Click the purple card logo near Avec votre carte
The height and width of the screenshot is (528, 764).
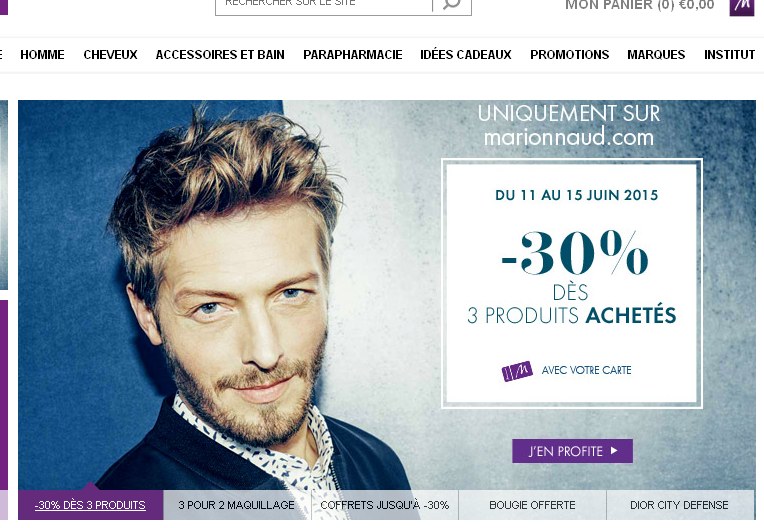tap(517, 371)
